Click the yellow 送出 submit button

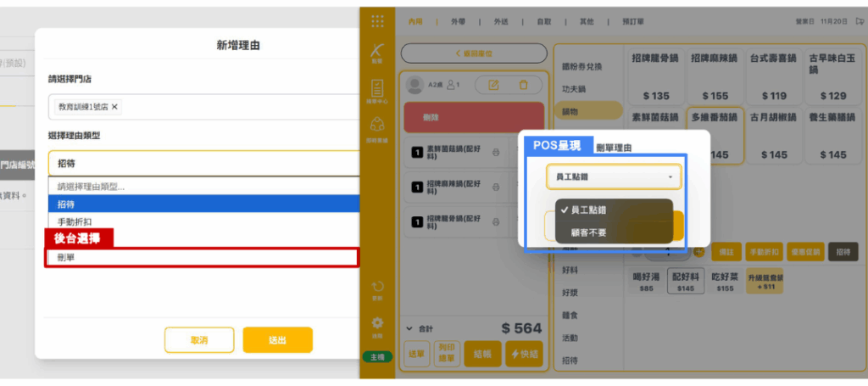tap(277, 339)
